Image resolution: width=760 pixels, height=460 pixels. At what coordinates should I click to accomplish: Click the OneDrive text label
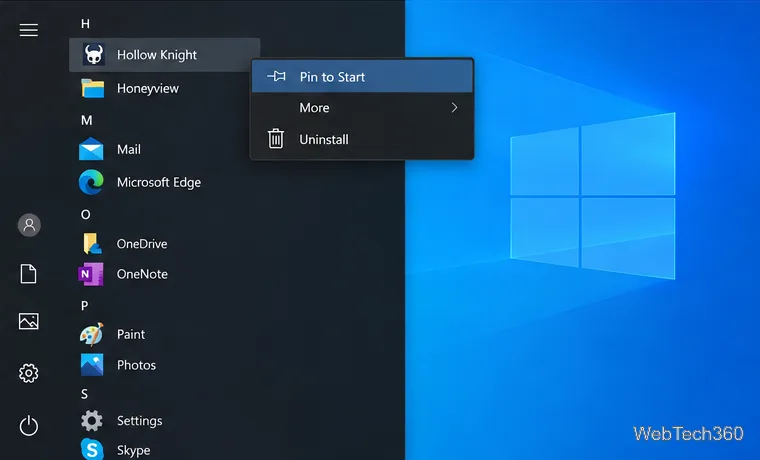point(142,244)
